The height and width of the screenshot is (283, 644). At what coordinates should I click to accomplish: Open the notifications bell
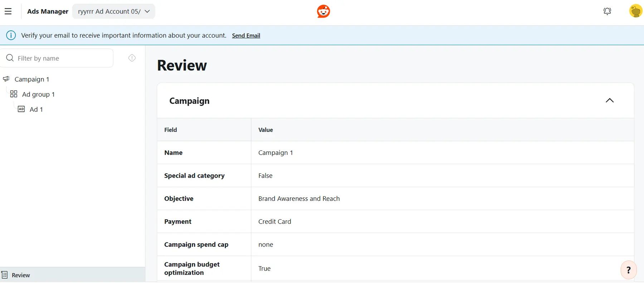(607, 11)
